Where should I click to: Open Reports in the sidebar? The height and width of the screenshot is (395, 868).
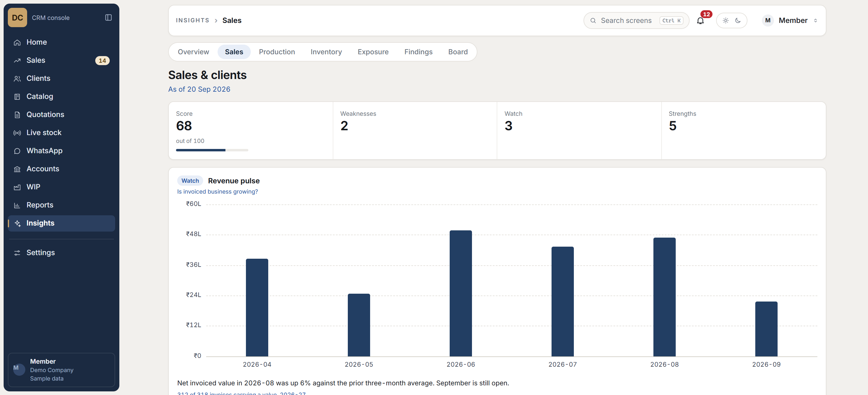[x=61, y=205]
